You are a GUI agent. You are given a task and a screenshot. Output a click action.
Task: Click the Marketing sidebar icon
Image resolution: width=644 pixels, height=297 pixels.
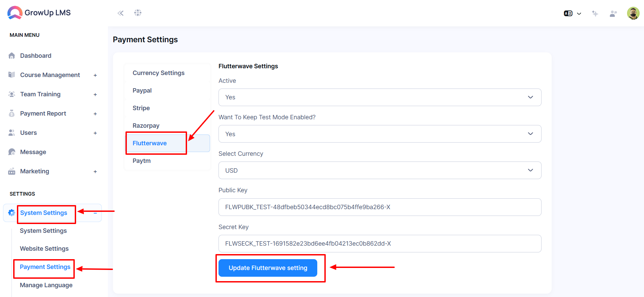(x=12, y=171)
